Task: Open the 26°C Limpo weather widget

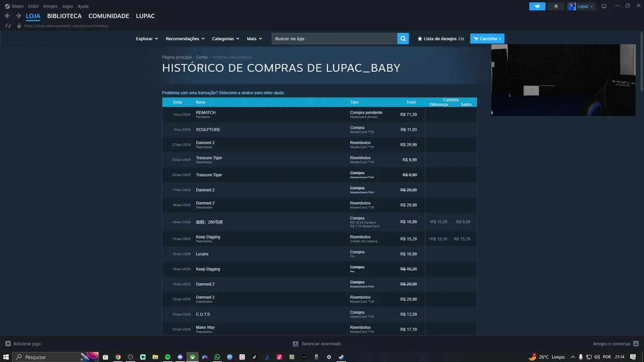Action: (546, 357)
